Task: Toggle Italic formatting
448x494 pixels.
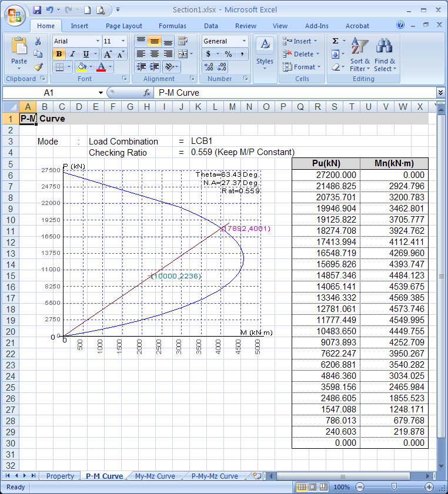Action: coord(72,54)
